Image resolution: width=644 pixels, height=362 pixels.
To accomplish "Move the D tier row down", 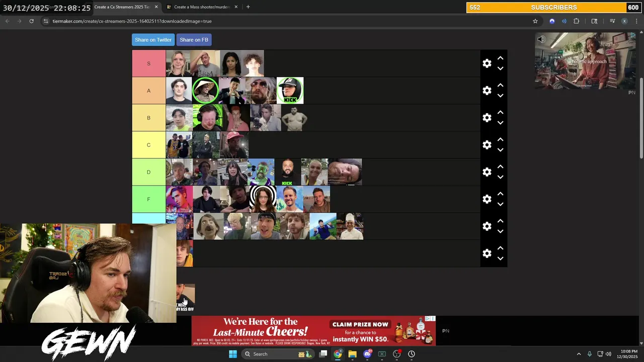I will (500, 177).
